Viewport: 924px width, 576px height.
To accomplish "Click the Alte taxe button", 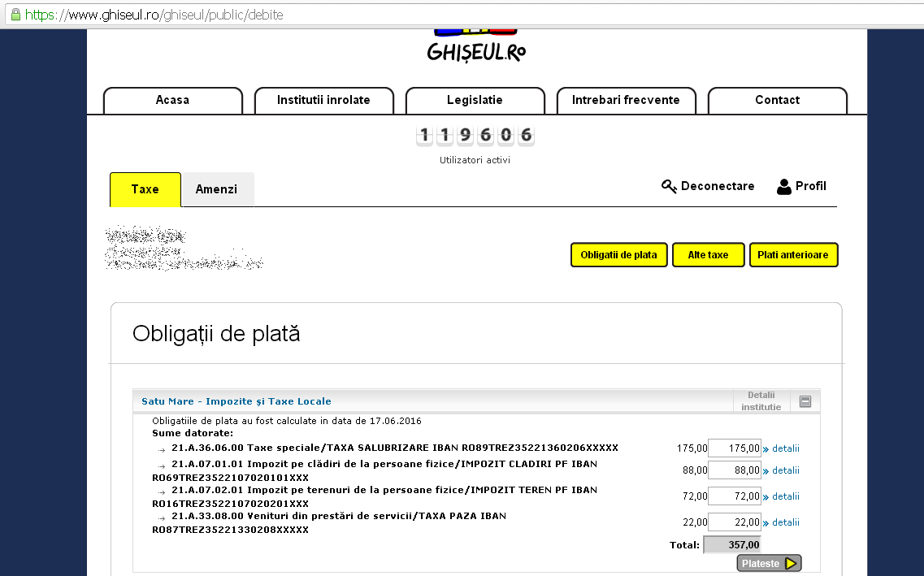I will pos(709,255).
